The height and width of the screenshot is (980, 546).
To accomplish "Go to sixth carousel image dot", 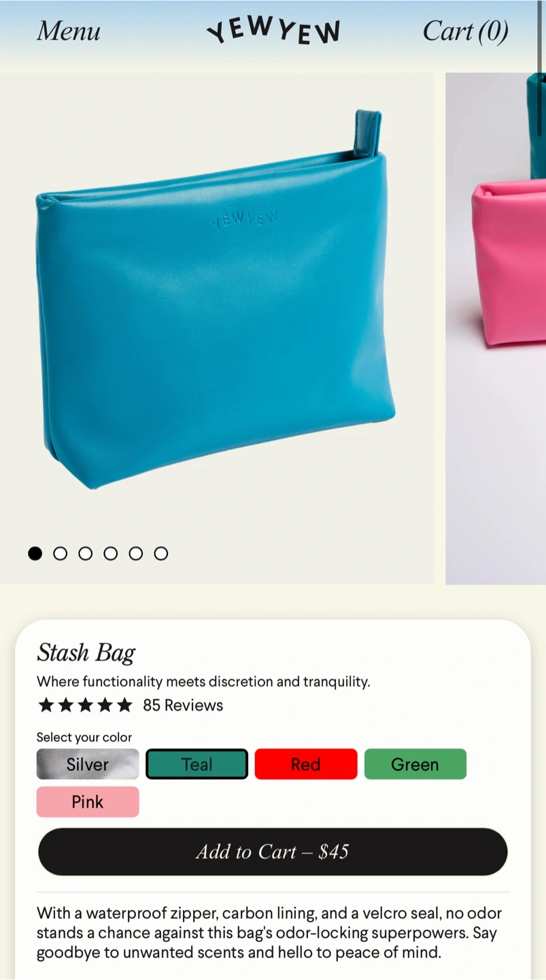I will pos(160,553).
